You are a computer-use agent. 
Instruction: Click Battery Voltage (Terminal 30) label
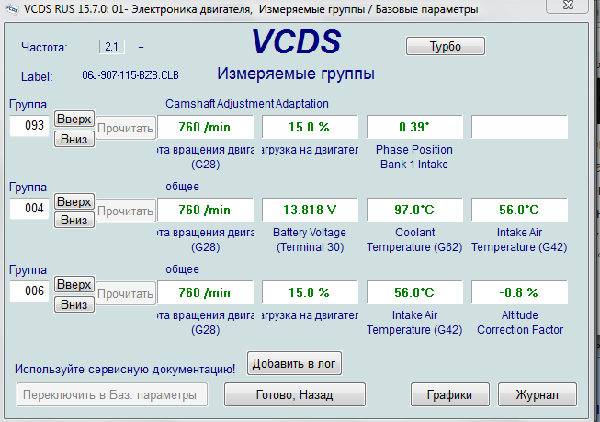coord(310,240)
